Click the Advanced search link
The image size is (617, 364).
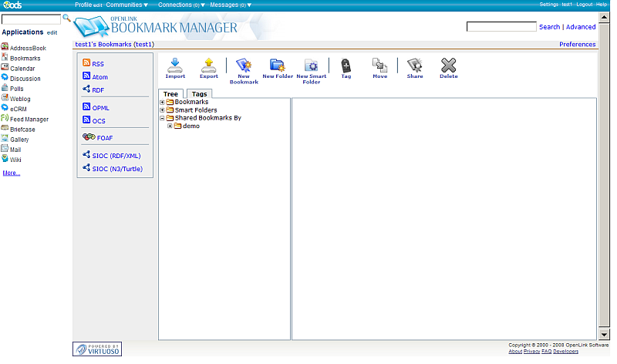click(x=581, y=27)
